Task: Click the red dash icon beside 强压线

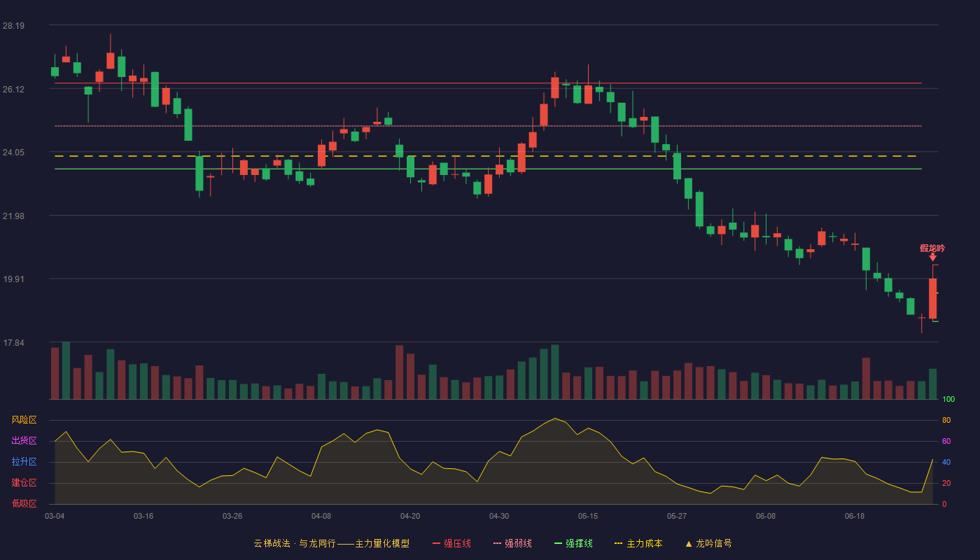Action: point(436,543)
